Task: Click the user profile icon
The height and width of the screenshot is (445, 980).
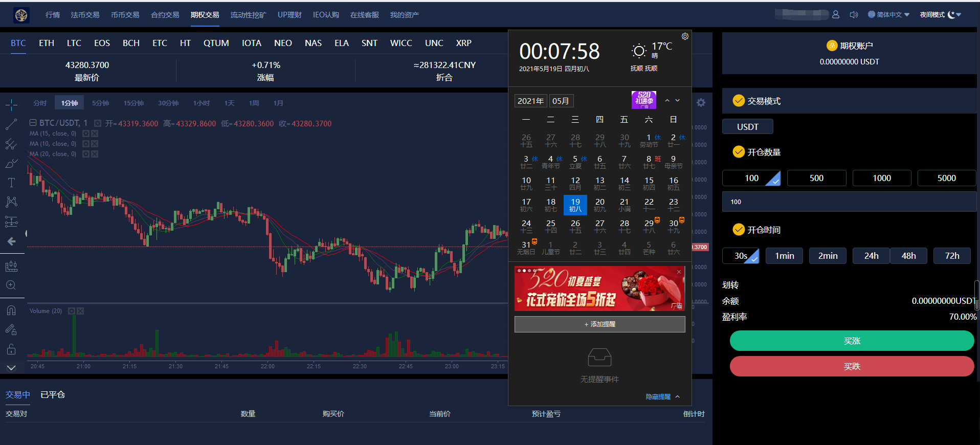Action: [836, 15]
